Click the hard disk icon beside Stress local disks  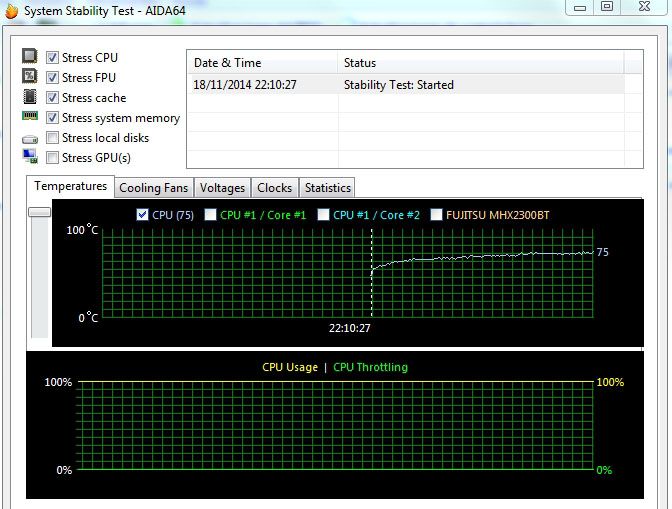(x=30, y=139)
